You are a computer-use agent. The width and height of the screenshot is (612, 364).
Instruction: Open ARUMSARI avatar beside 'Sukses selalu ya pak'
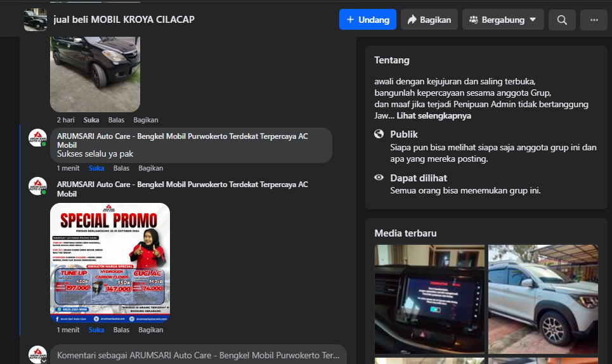37,138
